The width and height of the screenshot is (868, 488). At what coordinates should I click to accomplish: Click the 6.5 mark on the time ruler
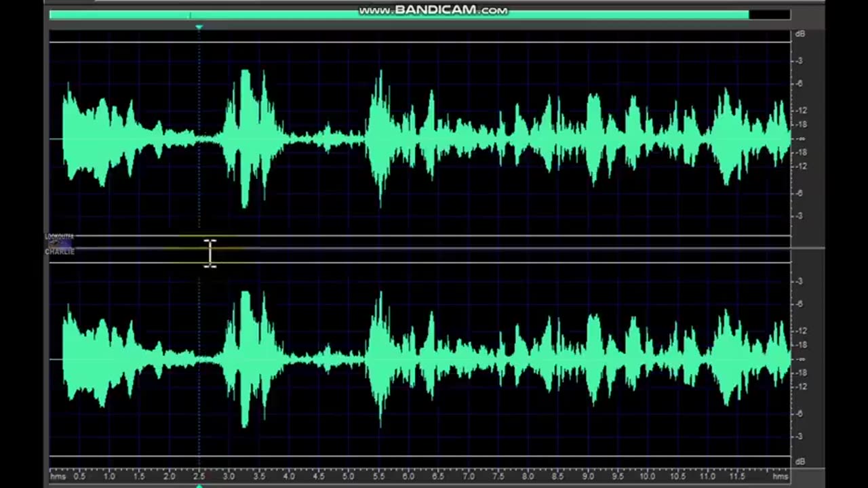438,476
